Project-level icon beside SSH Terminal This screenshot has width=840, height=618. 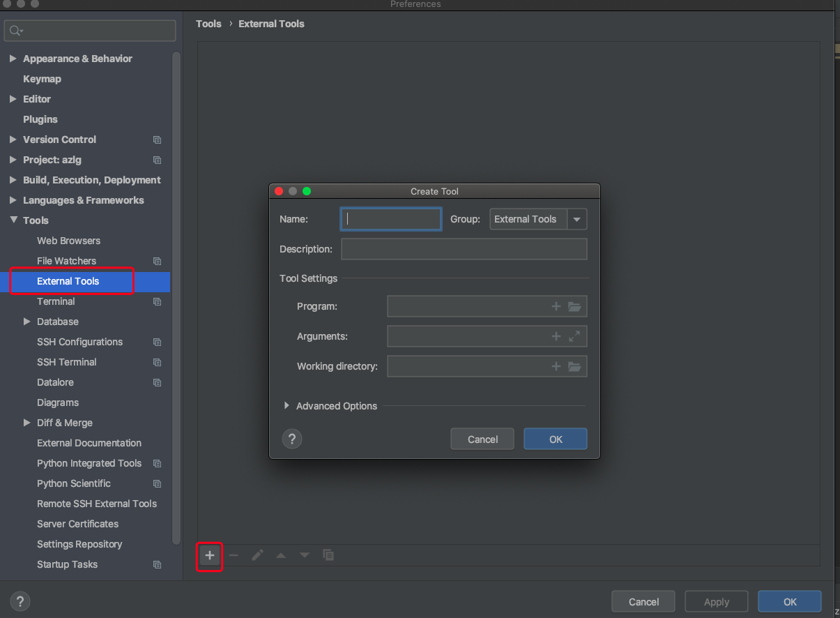pos(157,362)
